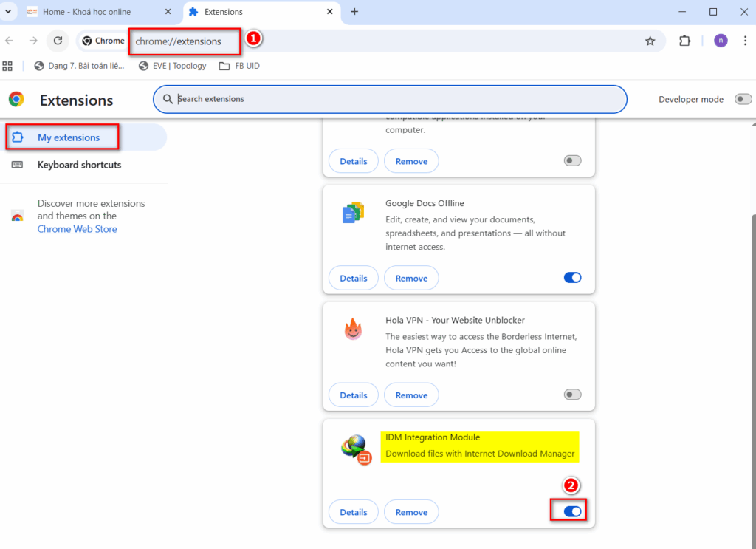
Task: Click the search magnifier icon
Action: point(168,99)
